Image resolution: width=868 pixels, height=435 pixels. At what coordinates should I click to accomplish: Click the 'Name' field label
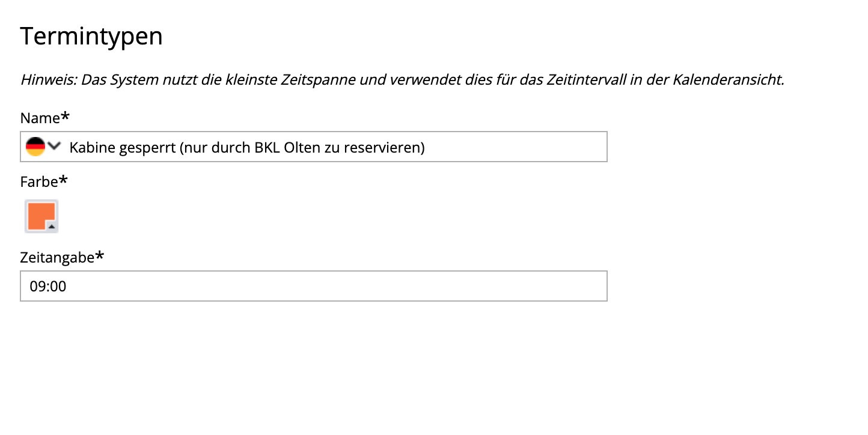[40, 118]
